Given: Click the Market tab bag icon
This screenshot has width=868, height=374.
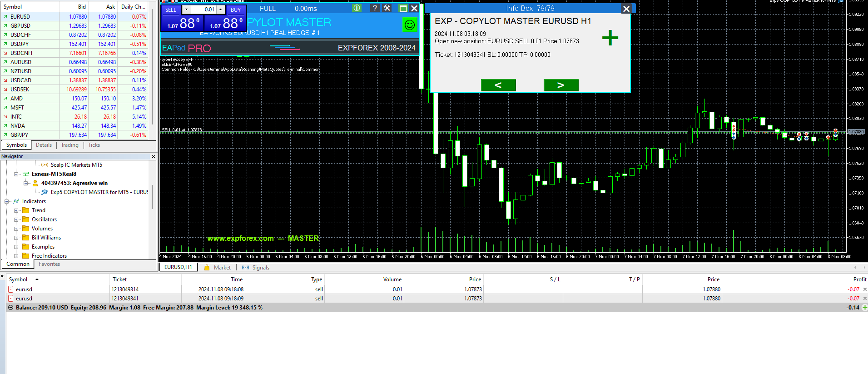Looking at the screenshot, I should 208,268.
